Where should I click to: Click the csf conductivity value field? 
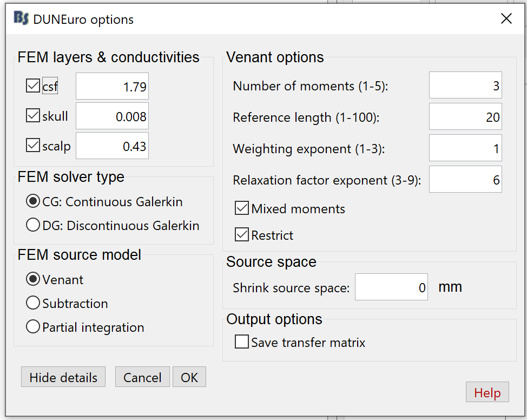[112, 87]
